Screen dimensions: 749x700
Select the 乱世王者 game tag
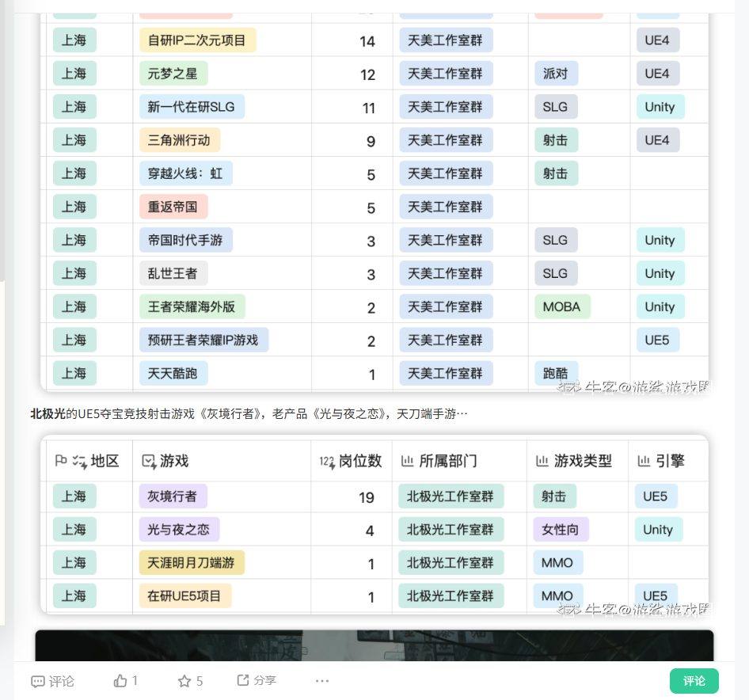(x=173, y=273)
